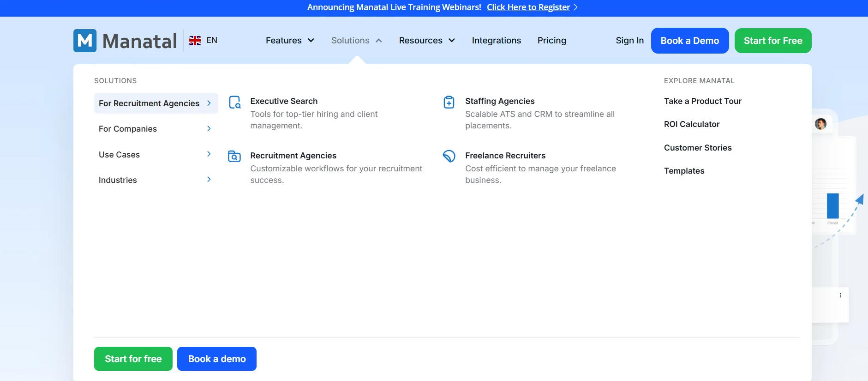The height and width of the screenshot is (381, 868).
Task: Click the Manatal wordmark text
Action: click(139, 41)
